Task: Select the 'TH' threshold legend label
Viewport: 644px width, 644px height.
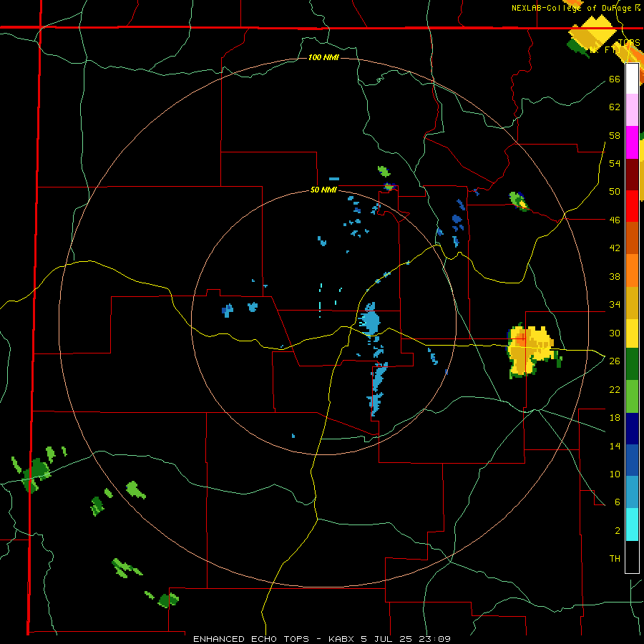Action: tap(615, 559)
